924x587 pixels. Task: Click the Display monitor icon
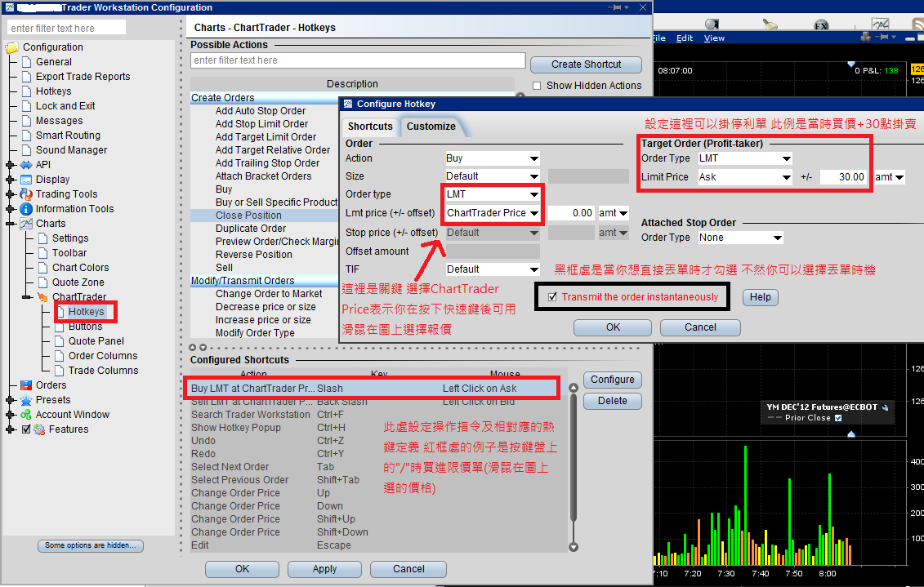click(x=26, y=180)
